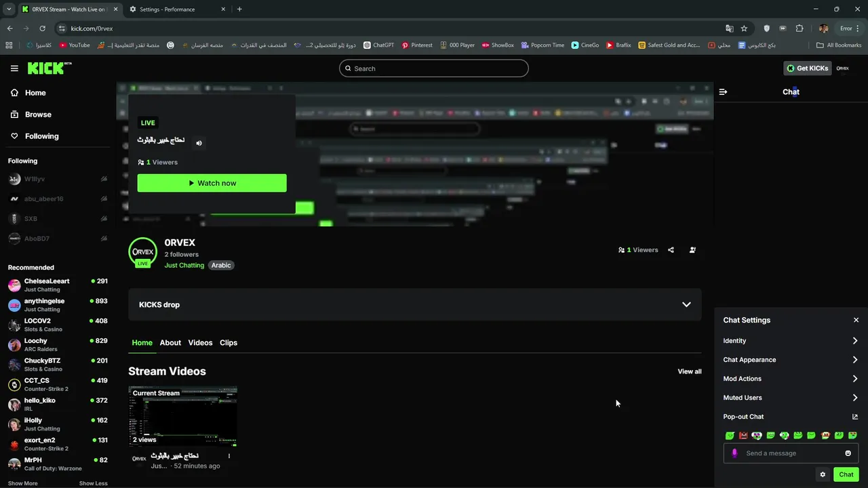This screenshot has width=868, height=488.
Task: Switch to the About tab
Action: [170, 343]
